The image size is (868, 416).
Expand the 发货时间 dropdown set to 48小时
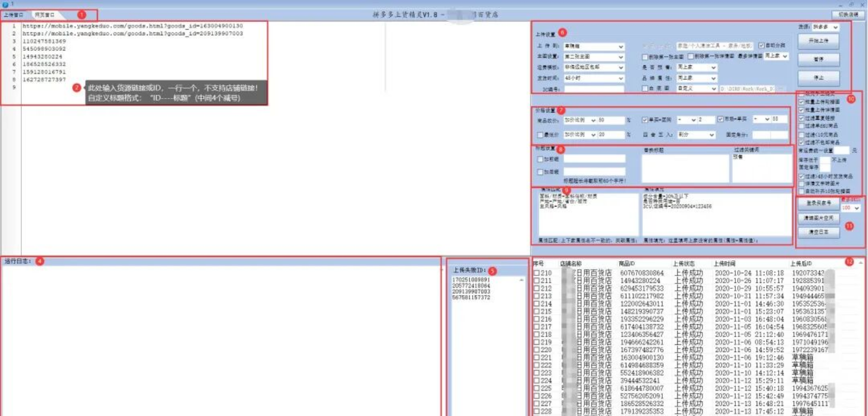pos(594,78)
